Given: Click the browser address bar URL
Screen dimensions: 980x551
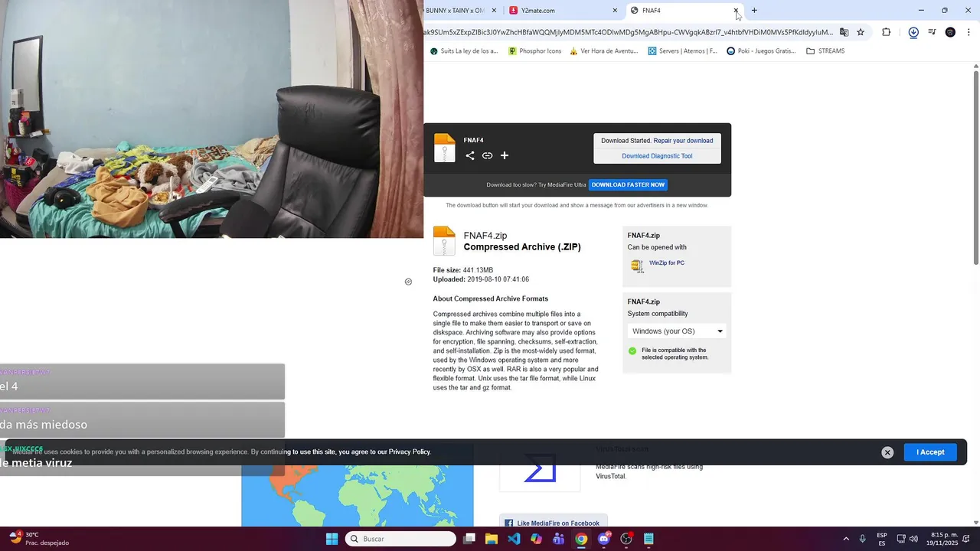Looking at the screenshot, I should 628,32.
